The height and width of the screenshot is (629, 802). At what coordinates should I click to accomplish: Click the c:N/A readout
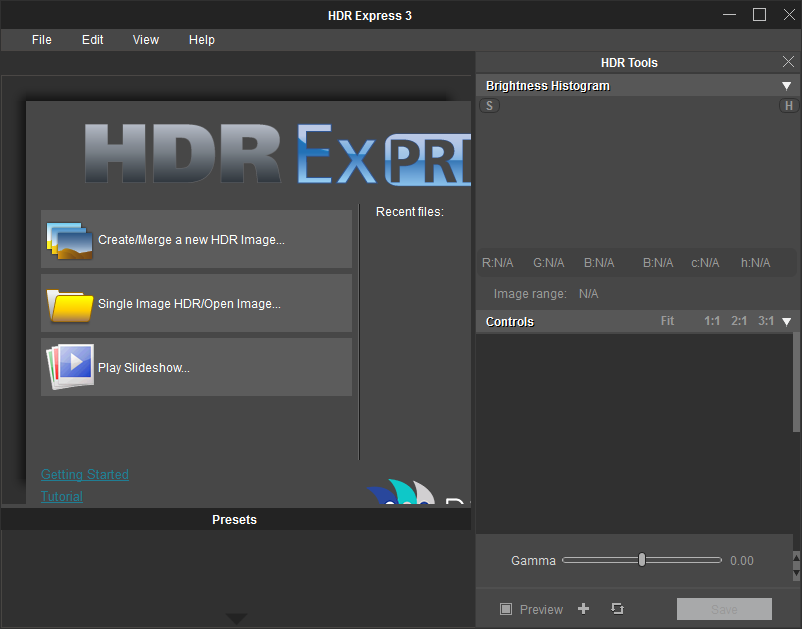tap(705, 263)
